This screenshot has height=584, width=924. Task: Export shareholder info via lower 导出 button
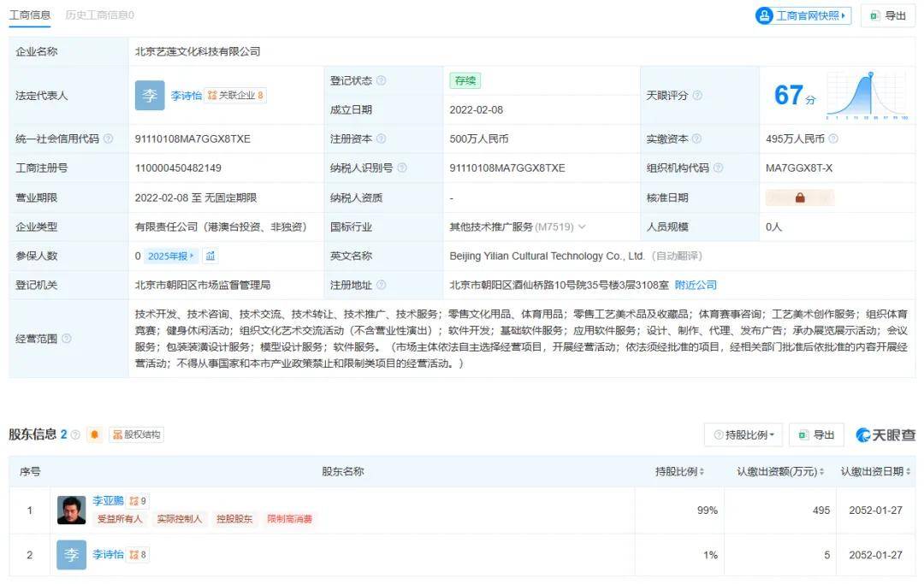coord(816,435)
